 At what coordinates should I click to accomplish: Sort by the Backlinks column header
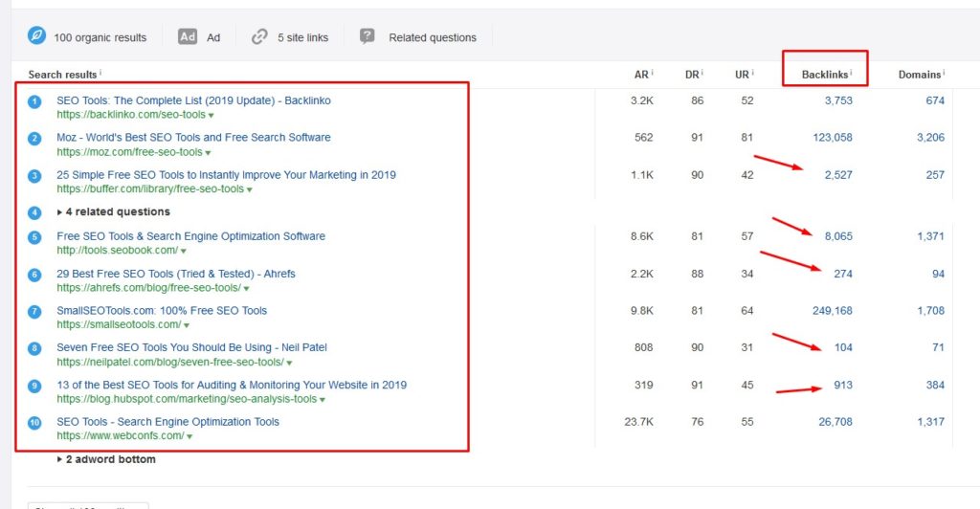click(824, 75)
